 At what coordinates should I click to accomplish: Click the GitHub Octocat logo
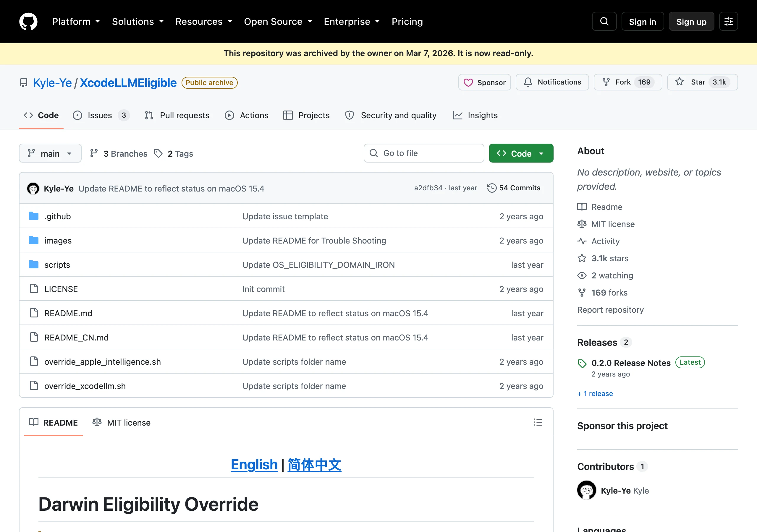tap(28, 21)
